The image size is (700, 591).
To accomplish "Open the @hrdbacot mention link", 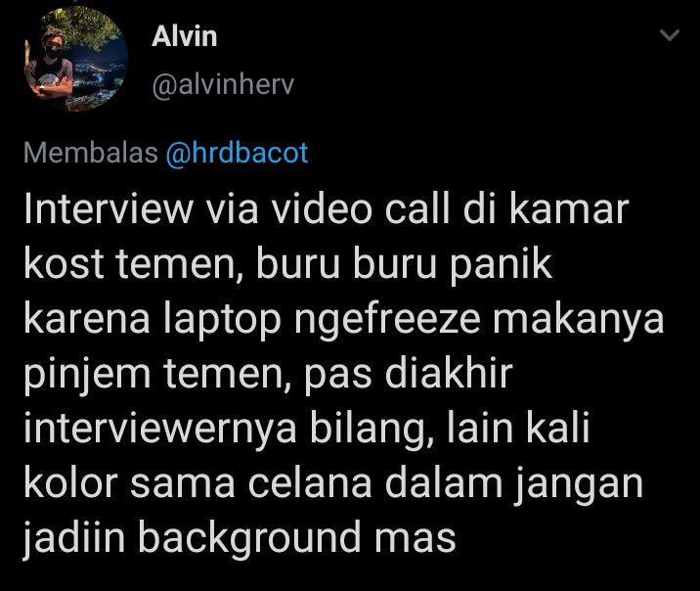I will pyautogui.click(x=237, y=154).
